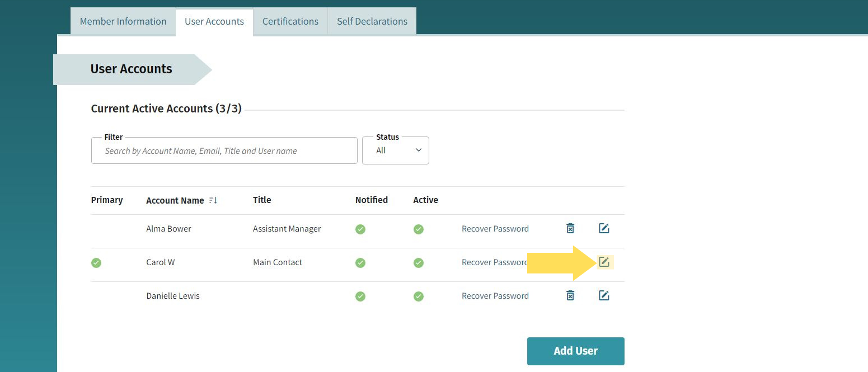Edit Danielle Lewis's account
Image resolution: width=868 pixels, height=372 pixels.
click(x=604, y=295)
